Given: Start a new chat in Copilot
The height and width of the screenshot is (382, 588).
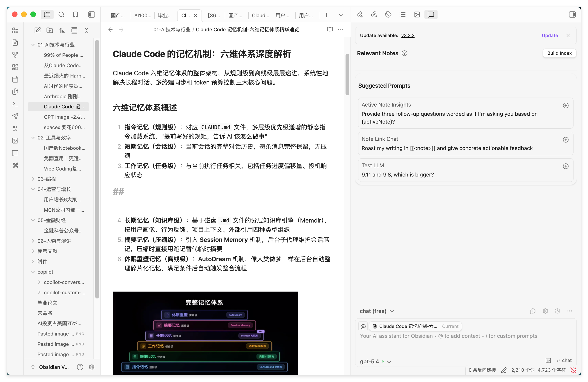Looking at the screenshot, I should coord(533,311).
